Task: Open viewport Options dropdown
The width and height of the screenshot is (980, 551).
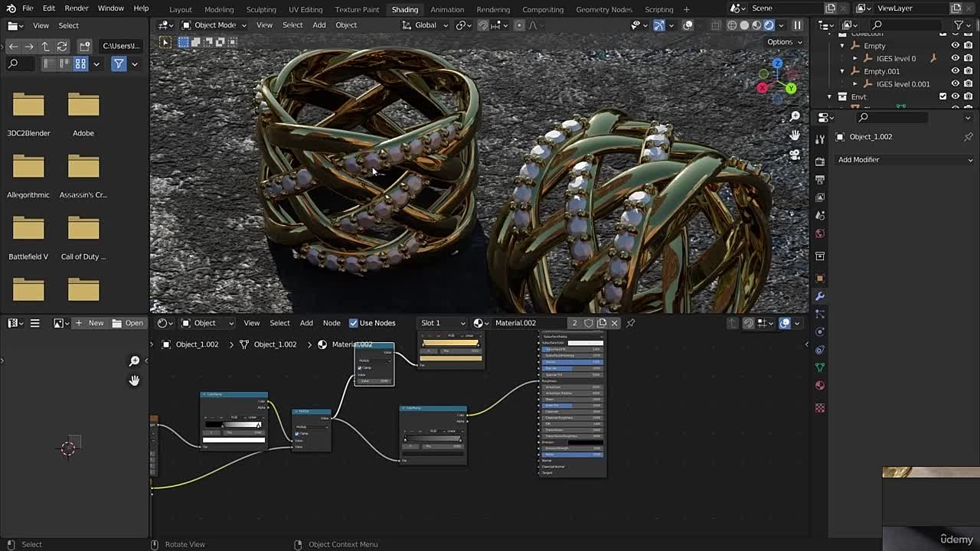Action: pyautogui.click(x=784, y=42)
